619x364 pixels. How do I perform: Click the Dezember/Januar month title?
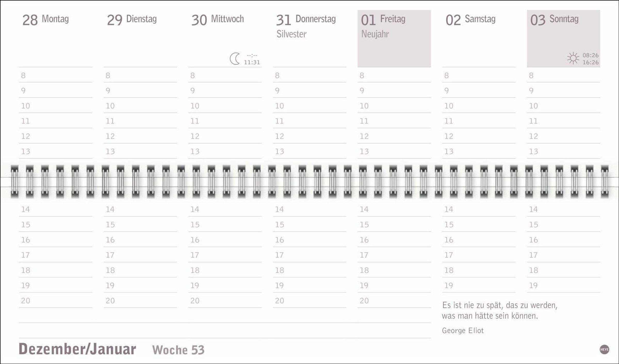[x=77, y=349]
